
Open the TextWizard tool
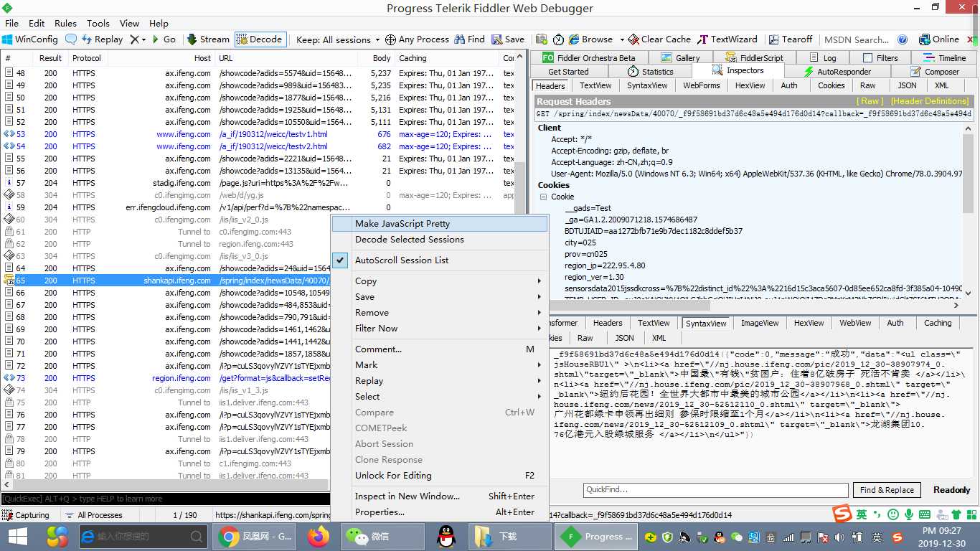click(x=727, y=39)
